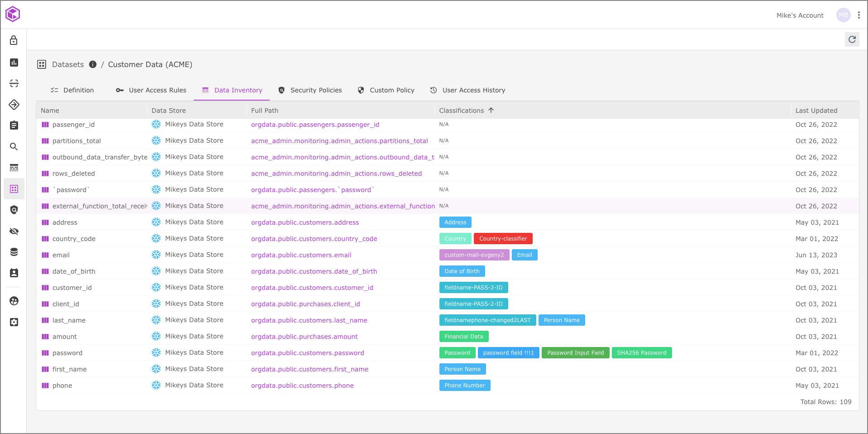Screen dimensions: 868x434
Task: Click the MB user avatar
Action: (x=843, y=15)
